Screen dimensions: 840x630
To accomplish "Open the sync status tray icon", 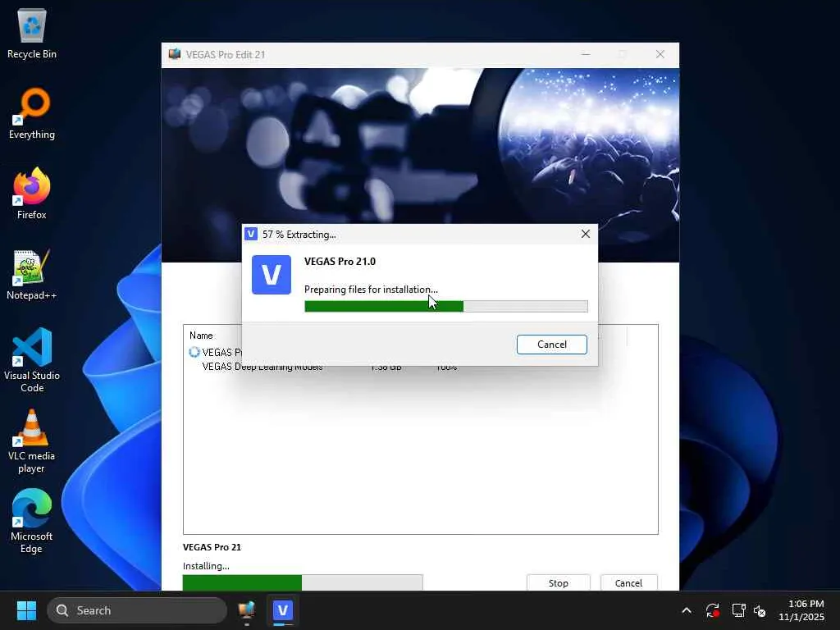I will pyautogui.click(x=713, y=610).
